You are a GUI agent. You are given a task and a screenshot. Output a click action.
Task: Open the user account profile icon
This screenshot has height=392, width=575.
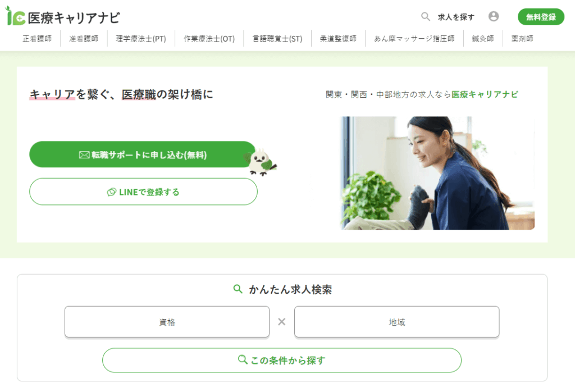(x=494, y=16)
